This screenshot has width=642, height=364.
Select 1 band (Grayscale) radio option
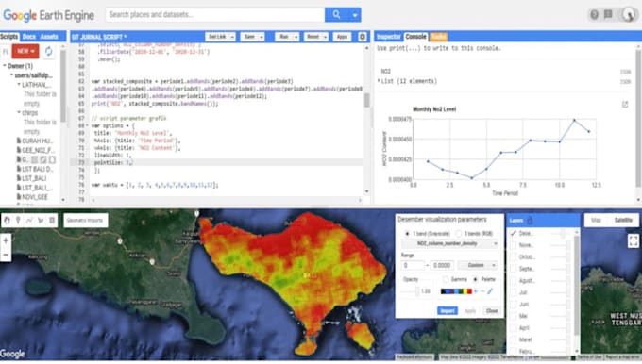click(x=407, y=234)
